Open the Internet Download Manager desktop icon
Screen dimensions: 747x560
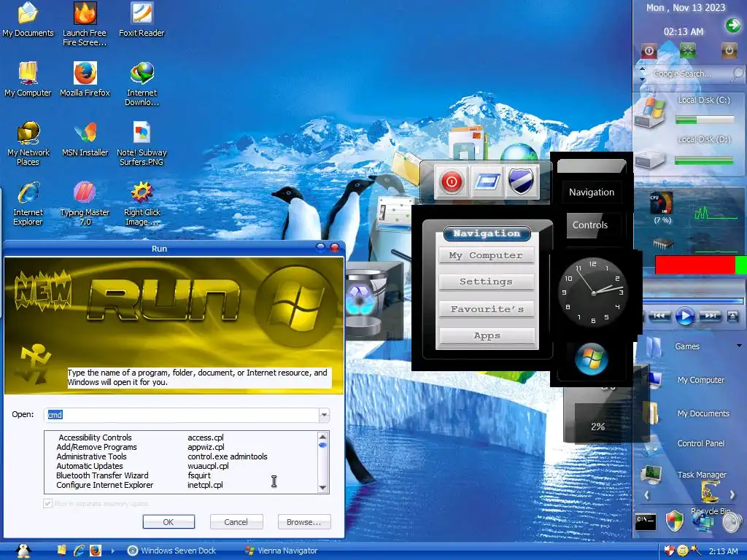pyautogui.click(x=142, y=84)
